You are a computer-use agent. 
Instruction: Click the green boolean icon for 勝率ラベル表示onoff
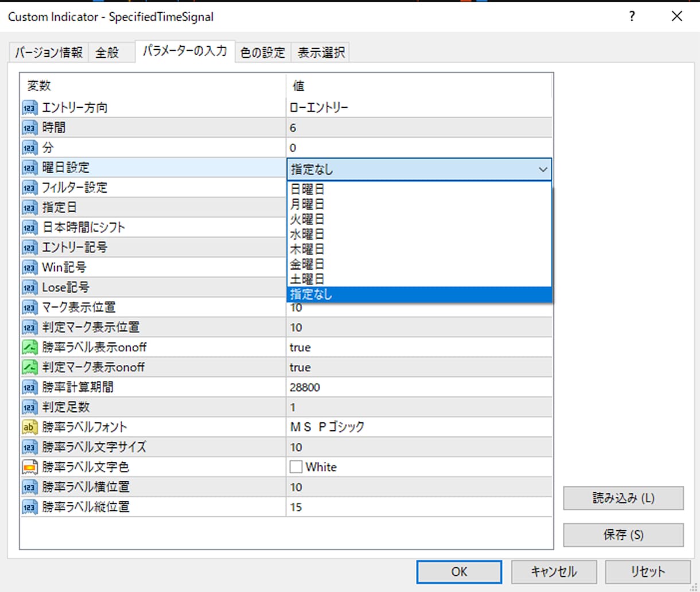pyautogui.click(x=30, y=348)
